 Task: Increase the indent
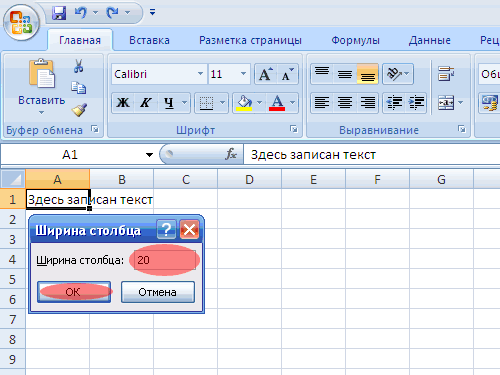click(416, 103)
